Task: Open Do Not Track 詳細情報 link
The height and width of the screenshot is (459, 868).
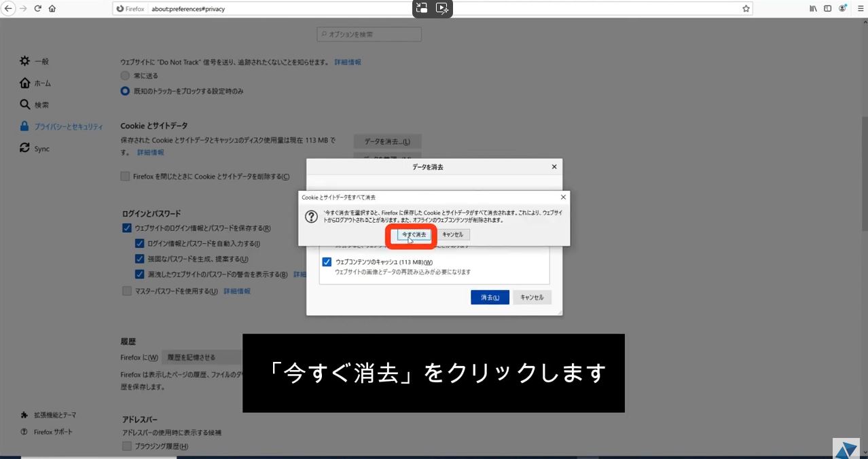Action: (x=348, y=62)
